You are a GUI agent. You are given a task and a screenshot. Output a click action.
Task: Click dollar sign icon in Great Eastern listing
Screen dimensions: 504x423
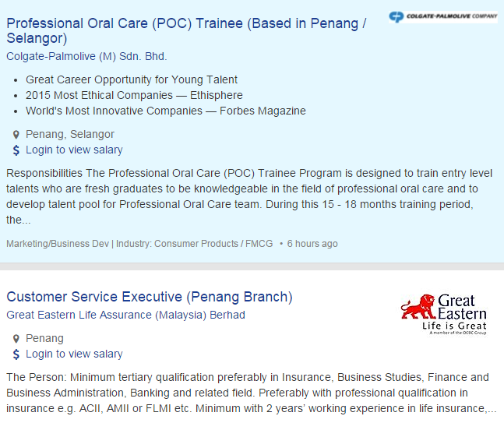tap(16, 354)
